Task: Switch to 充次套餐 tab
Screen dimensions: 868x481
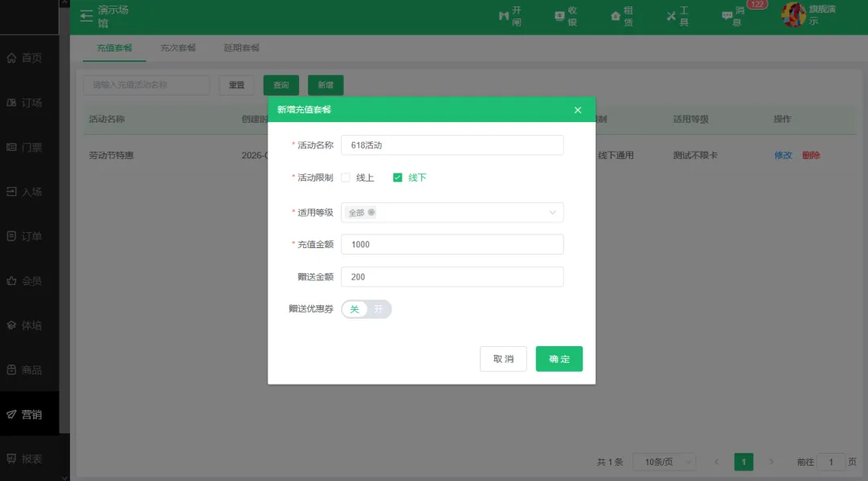Action: [x=178, y=47]
